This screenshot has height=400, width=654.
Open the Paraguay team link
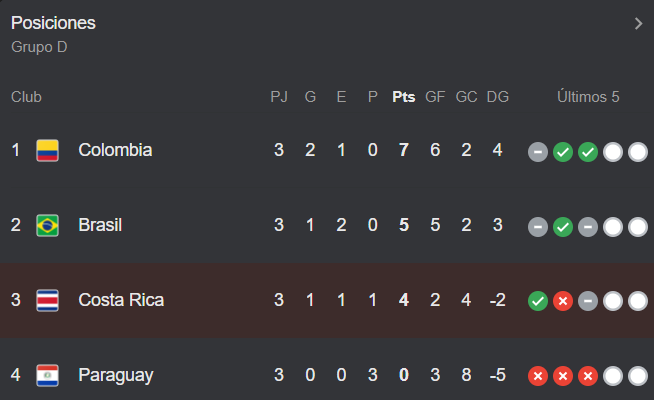[116, 375]
